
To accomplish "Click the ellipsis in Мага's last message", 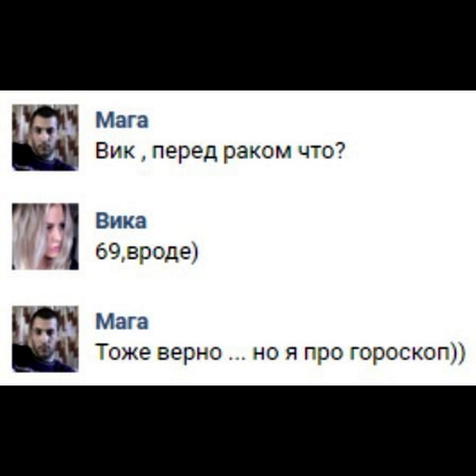I will click(x=236, y=359).
